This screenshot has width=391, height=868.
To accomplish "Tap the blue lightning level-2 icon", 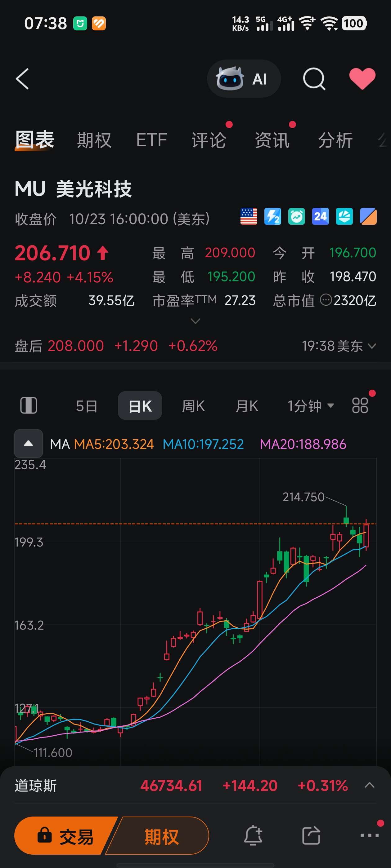I will coord(272,216).
